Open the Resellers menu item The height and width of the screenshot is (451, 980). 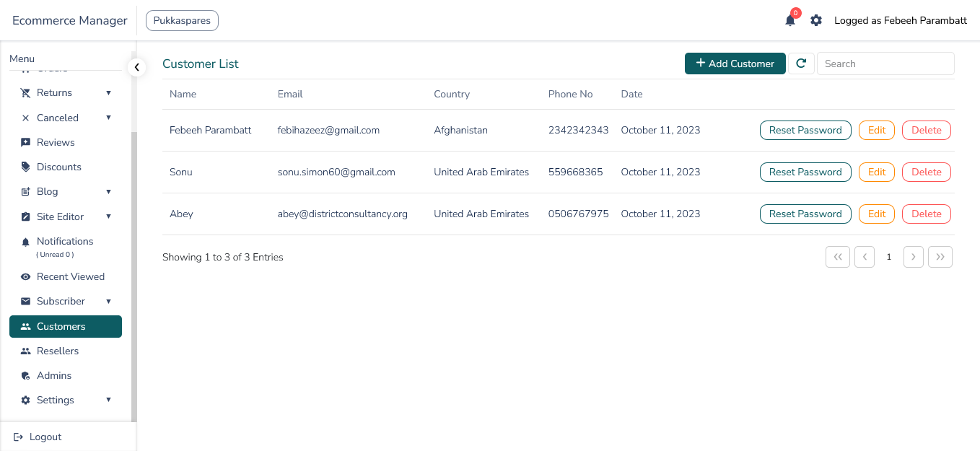(58, 351)
